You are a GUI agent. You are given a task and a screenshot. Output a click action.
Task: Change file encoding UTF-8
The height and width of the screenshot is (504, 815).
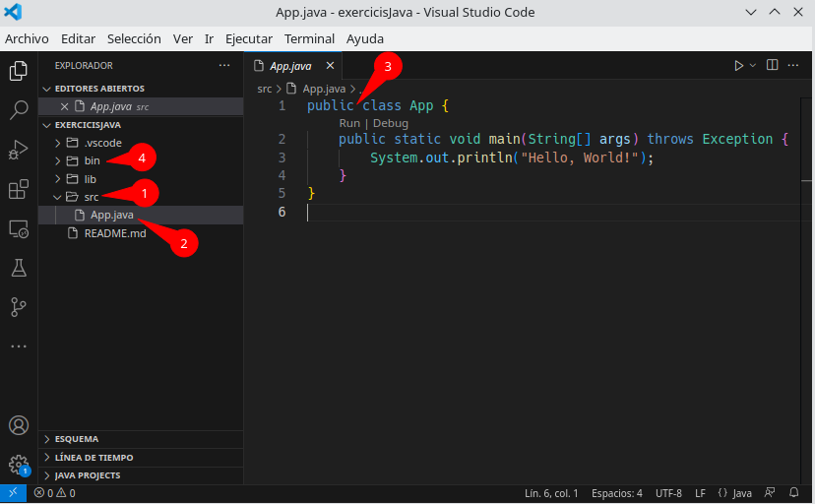pyautogui.click(x=668, y=493)
